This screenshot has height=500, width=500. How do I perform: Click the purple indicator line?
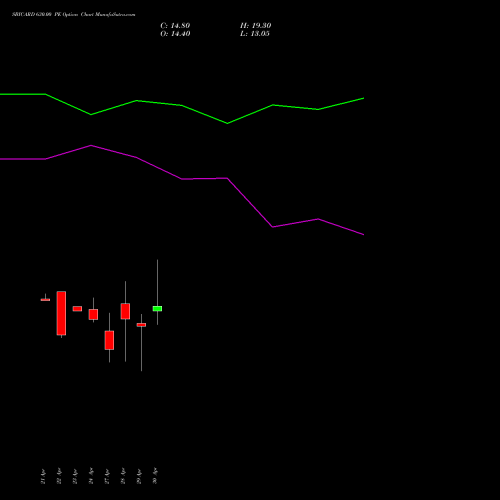pos(182,179)
